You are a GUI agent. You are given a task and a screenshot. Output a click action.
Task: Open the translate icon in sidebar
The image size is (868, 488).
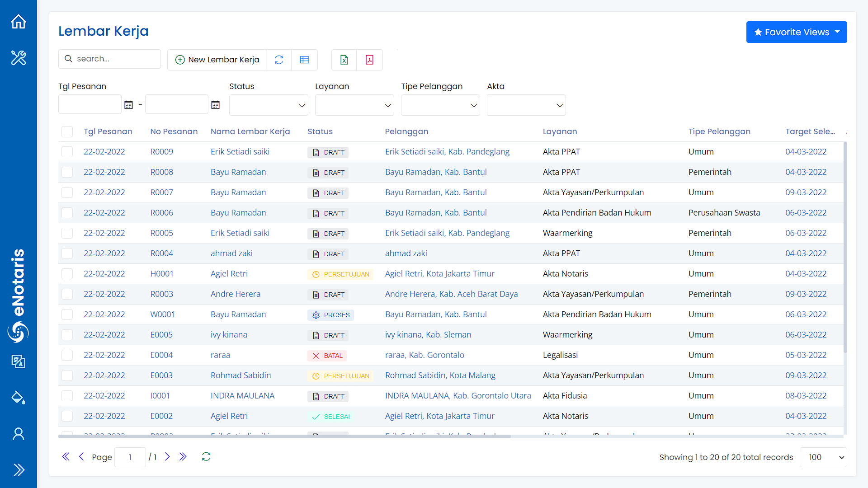tap(19, 361)
